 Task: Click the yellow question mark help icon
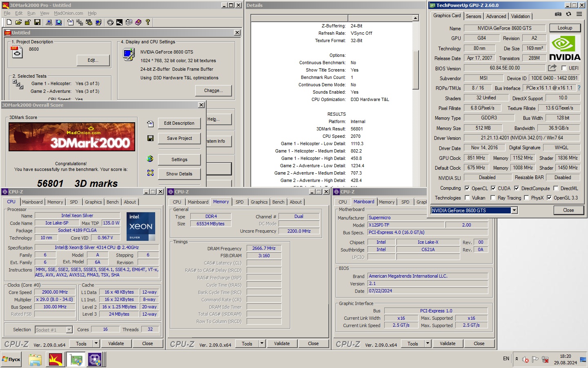[148, 22]
